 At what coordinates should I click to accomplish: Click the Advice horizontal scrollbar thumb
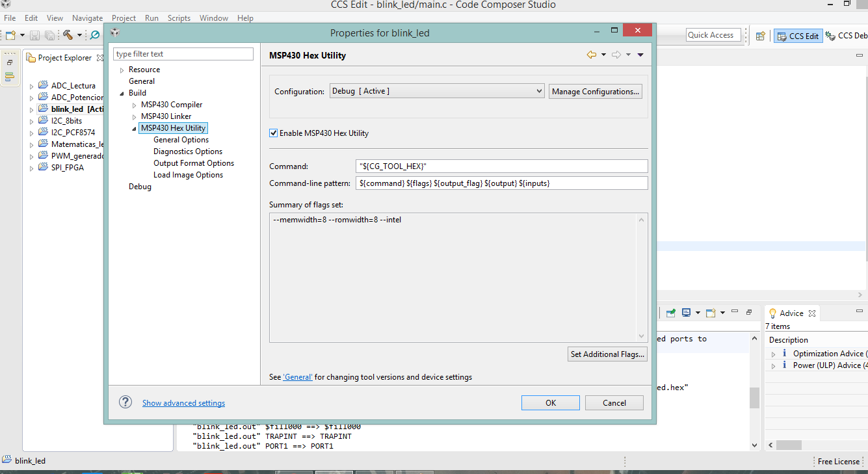[x=789, y=445]
